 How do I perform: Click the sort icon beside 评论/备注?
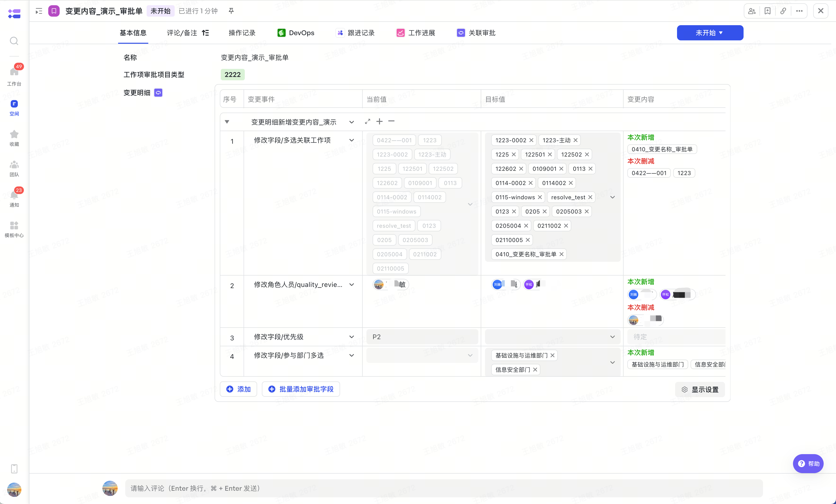pyautogui.click(x=205, y=33)
